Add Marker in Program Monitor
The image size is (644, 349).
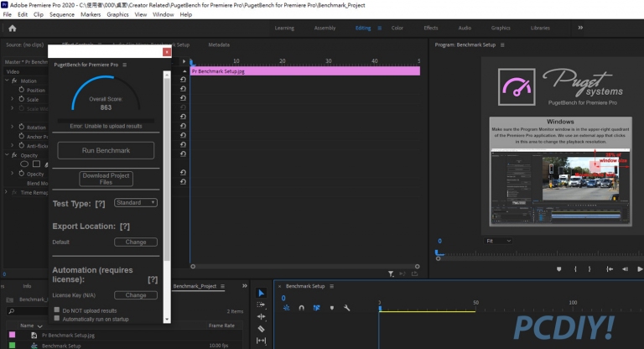tap(559, 268)
